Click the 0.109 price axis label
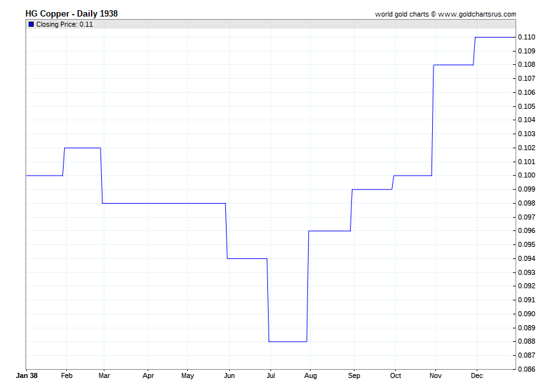The height and width of the screenshot is (392, 541). pos(526,51)
